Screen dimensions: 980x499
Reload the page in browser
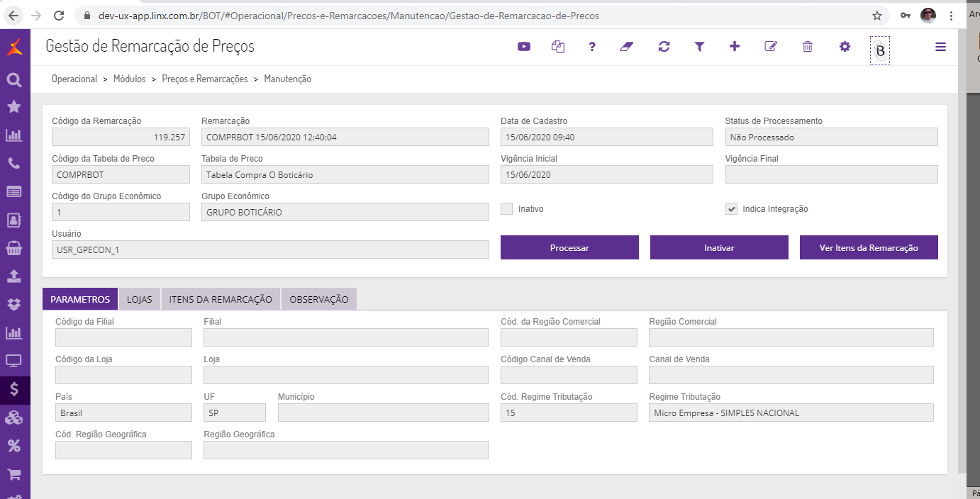[59, 16]
